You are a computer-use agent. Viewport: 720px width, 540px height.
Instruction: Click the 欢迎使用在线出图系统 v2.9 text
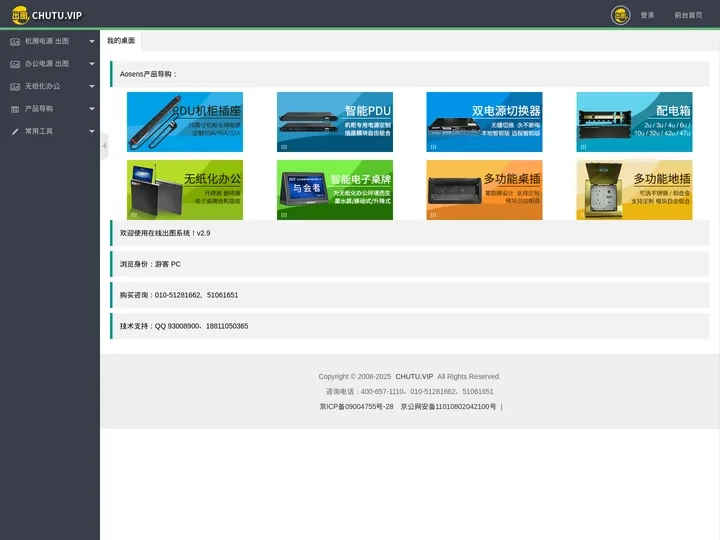pos(165,233)
